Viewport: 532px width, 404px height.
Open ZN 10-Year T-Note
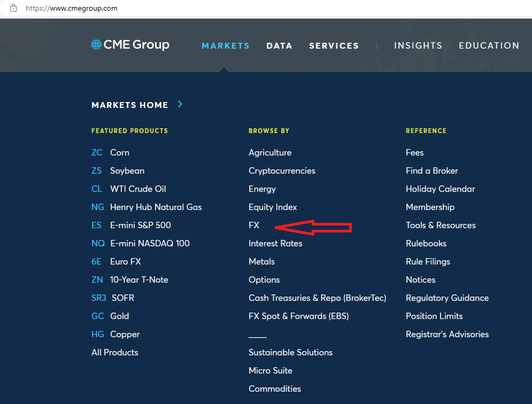pyautogui.click(x=129, y=280)
